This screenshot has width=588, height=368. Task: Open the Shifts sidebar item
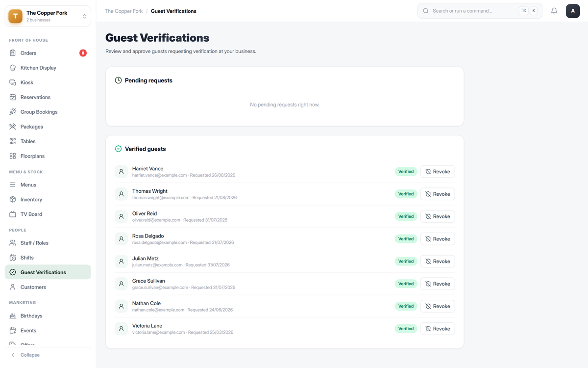coord(48,258)
